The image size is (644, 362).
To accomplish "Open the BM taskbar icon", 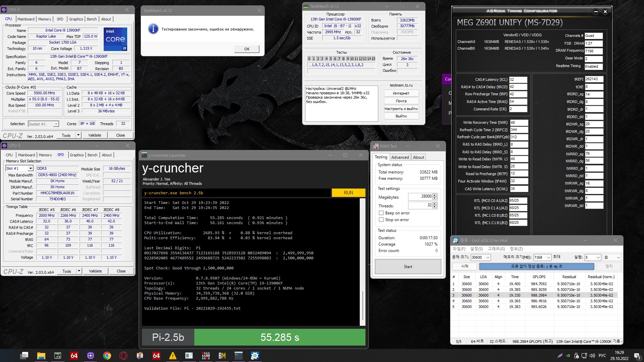I will [x=222, y=356].
